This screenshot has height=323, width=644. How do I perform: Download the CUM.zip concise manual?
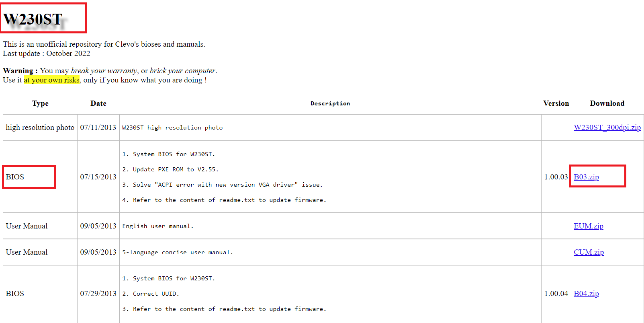tap(589, 252)
